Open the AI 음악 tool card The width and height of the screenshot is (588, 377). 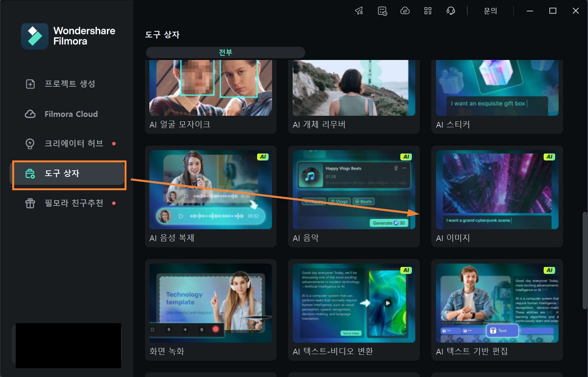(x=354, y=196)
